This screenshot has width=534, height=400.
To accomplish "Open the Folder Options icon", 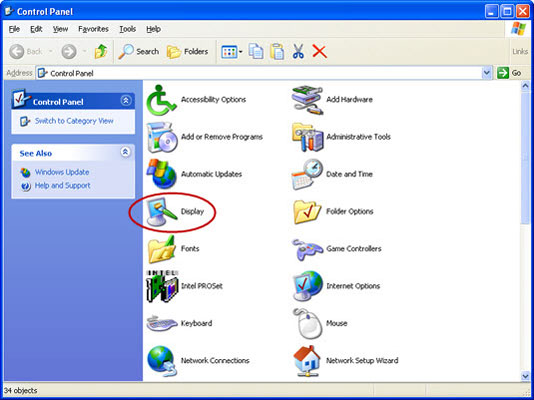I will pos(307,211).
